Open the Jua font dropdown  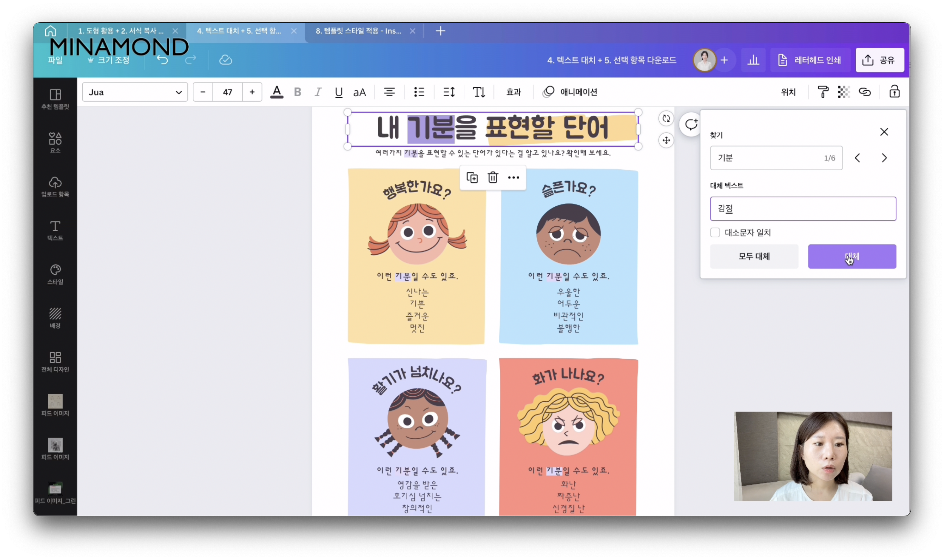(x=135, y=92)
